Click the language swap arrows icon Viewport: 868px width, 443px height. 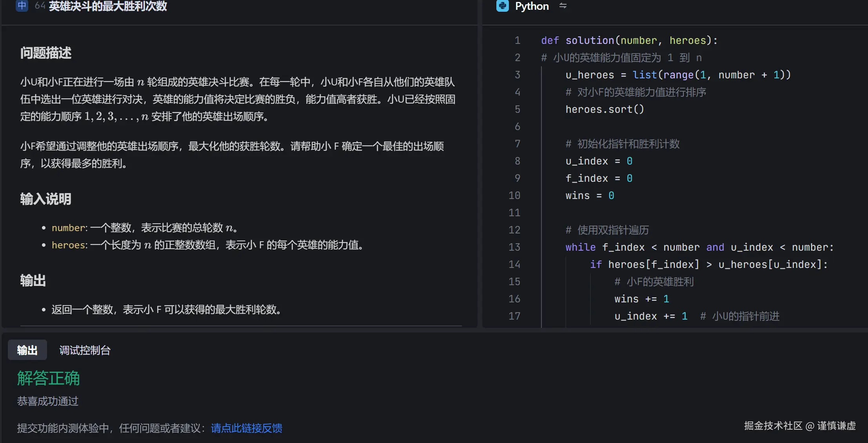[x=563, y=6]
